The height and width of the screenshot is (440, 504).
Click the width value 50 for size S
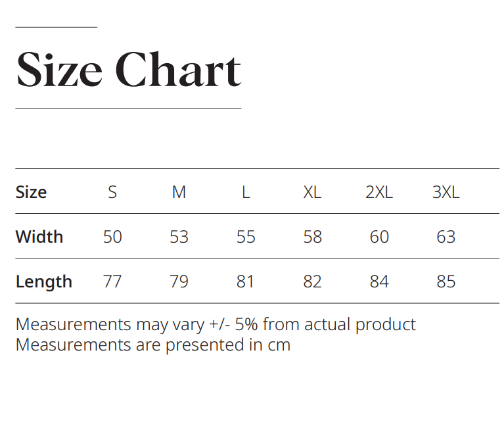pos(112,237)
